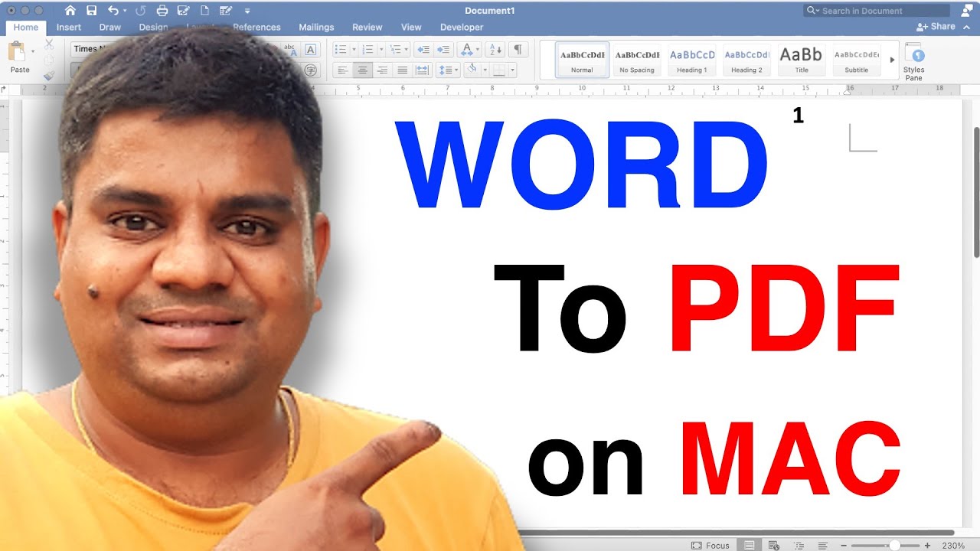Switch to the References tab
980x551 pixels.
click(256, 27)
